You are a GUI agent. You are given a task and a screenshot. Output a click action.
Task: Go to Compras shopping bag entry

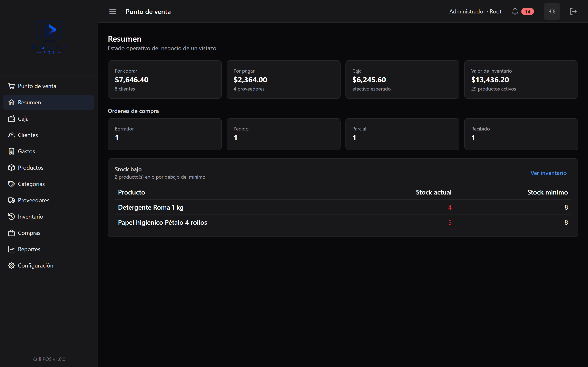click(49, 233)
